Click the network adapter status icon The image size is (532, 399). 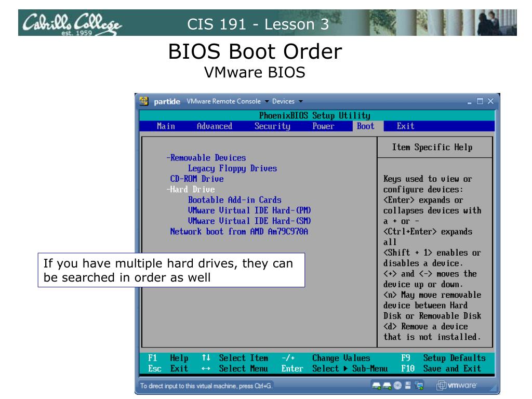(x=419, y=385)
